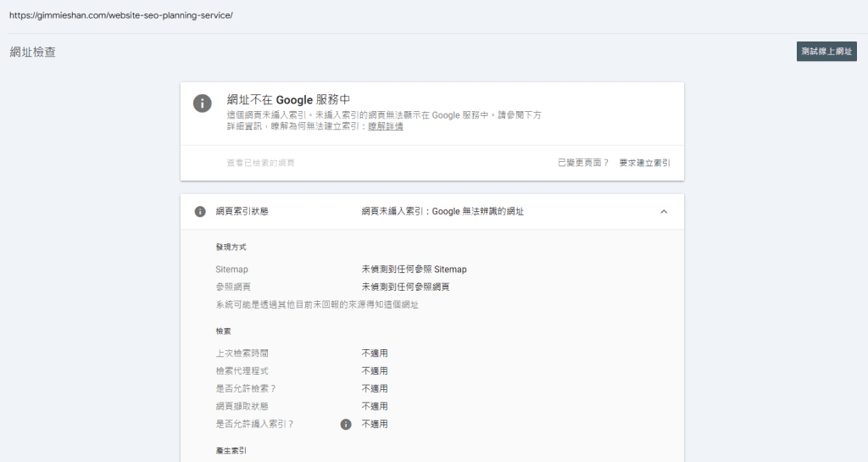Click the 未偵測到任何參照網頁 value
The height and width of the screenshot is (462, 868).
pyautogui.click(x=406, y=287)
